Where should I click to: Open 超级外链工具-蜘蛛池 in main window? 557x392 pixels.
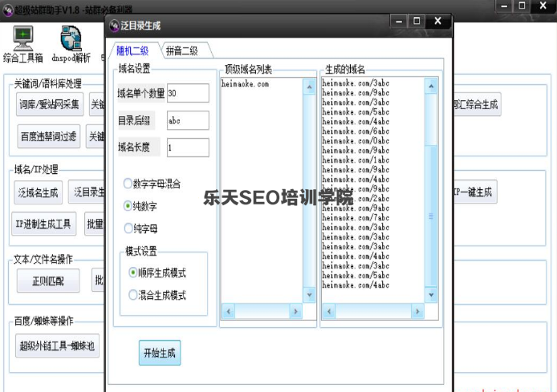(x=57, y=346)
